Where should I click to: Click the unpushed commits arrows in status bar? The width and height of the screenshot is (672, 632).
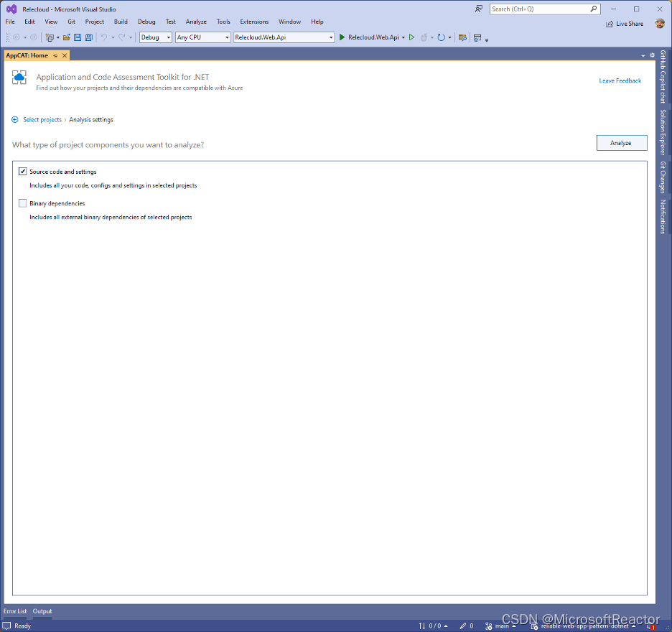[x=422, y=626]
